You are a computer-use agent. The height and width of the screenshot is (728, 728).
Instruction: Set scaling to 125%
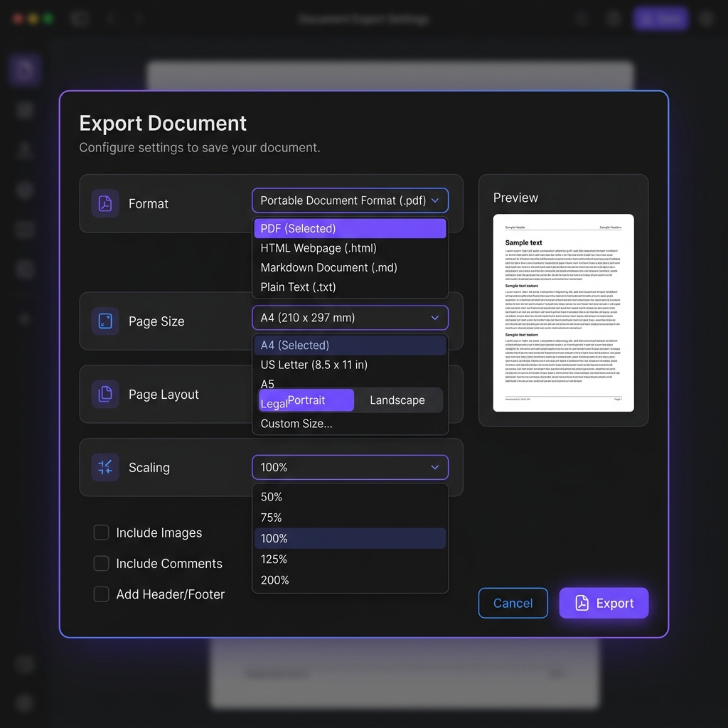coord(350,559)
